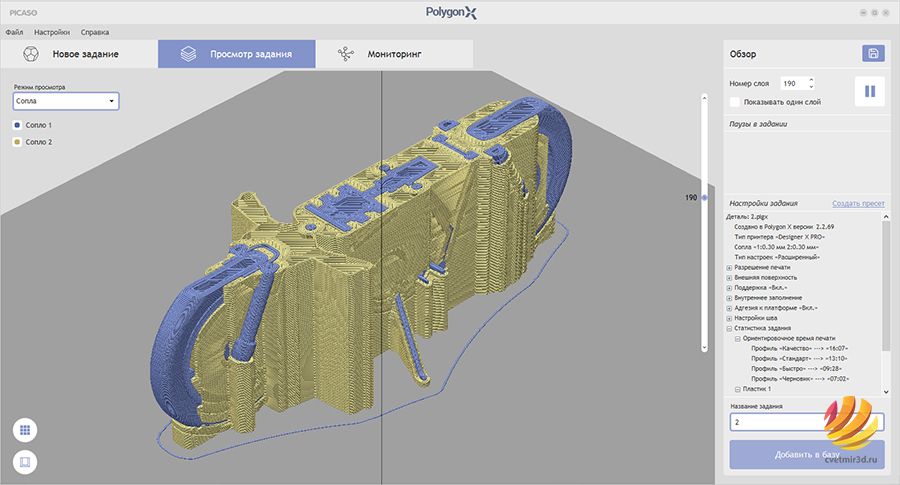Click the Название задания text field
The height and width of the screenshot is (485, 900).
click(806, 422)
